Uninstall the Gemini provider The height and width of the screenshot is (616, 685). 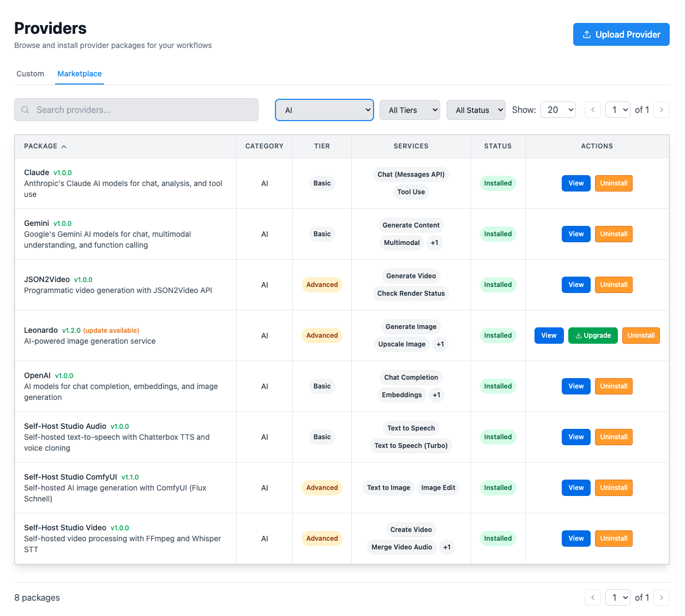614,234
